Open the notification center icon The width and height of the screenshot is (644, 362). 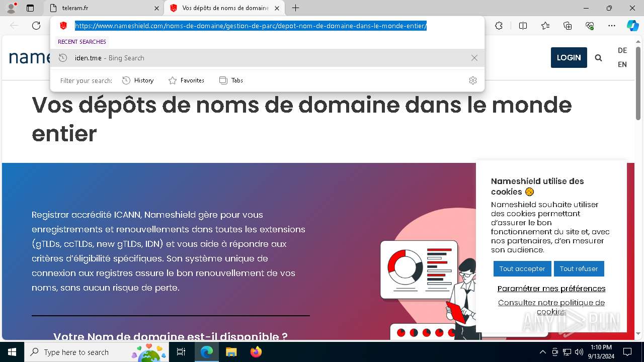click(627, 352)
